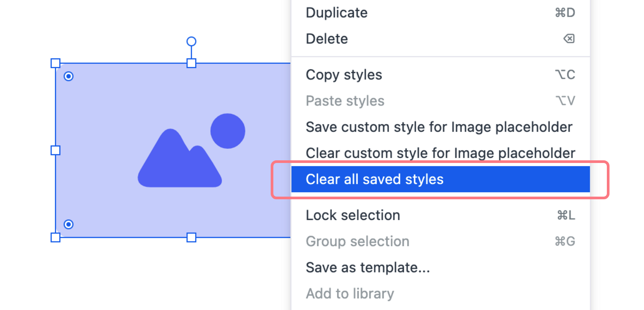644x310 pixels.
Task: Clear custom style for Image placeholder
Action: coord(441,153)
